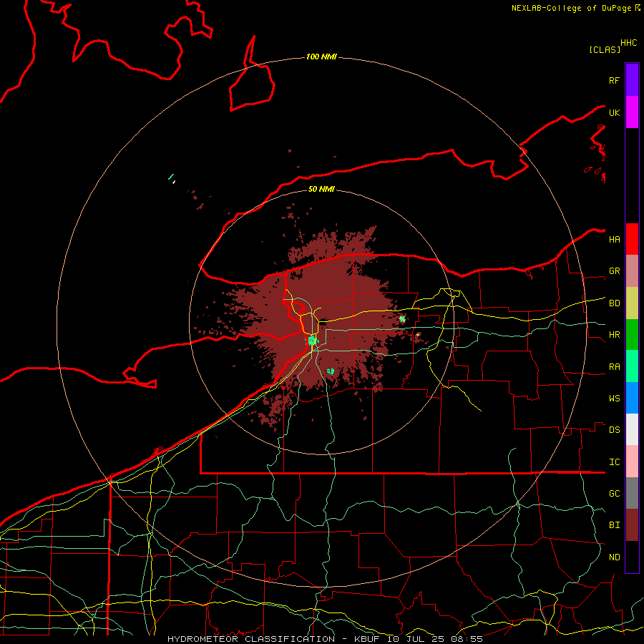
Task: Click the IC legend label
Action: coord(615,462)
